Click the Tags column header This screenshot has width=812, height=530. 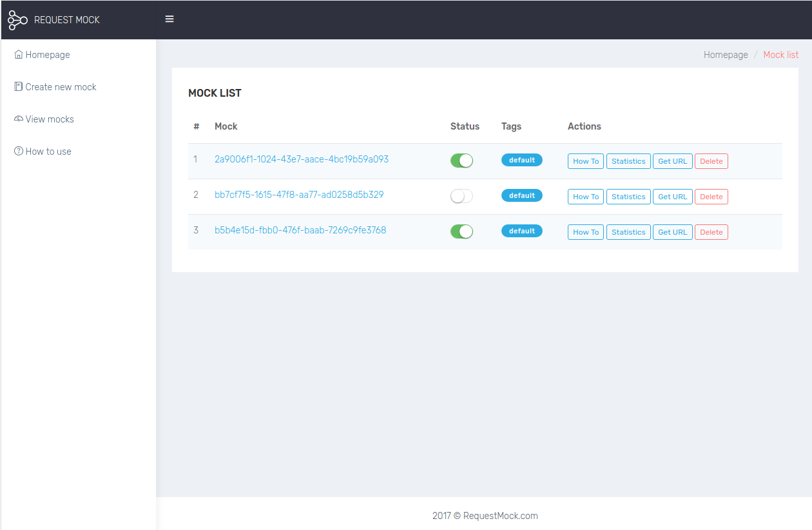point(511,126)
